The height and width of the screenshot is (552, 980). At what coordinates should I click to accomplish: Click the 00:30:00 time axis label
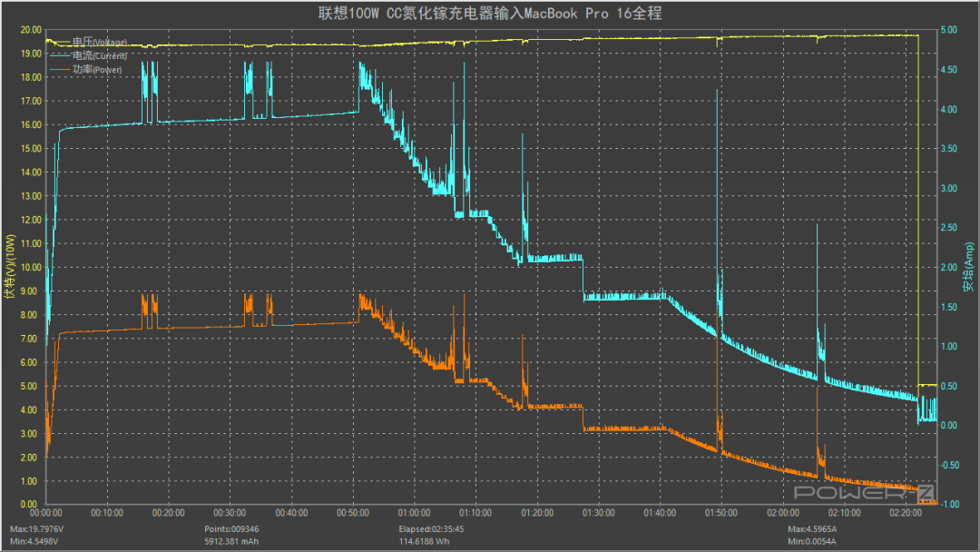pyautogui.click(x=230, y=513)
